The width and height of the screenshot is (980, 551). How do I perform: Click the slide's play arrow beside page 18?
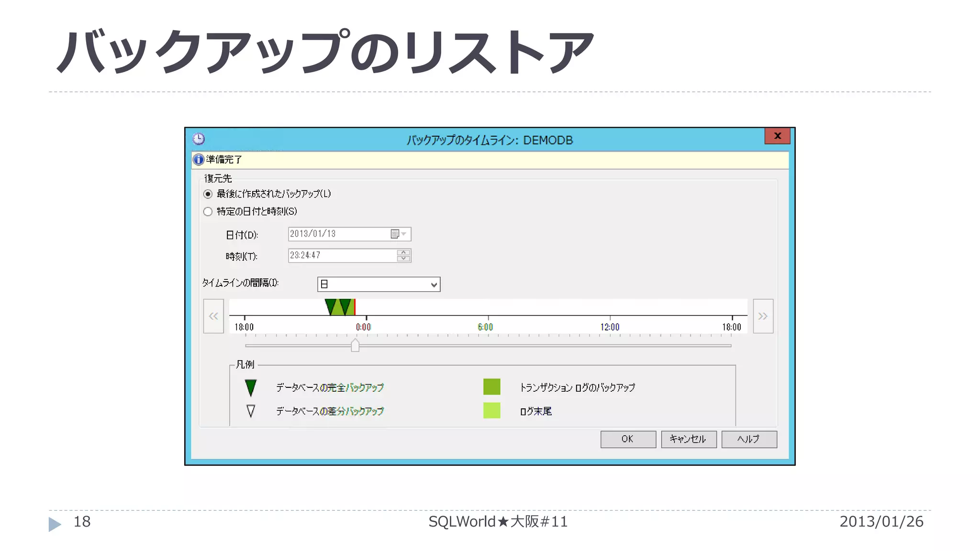pyautogui.click(x=55, y=524)
